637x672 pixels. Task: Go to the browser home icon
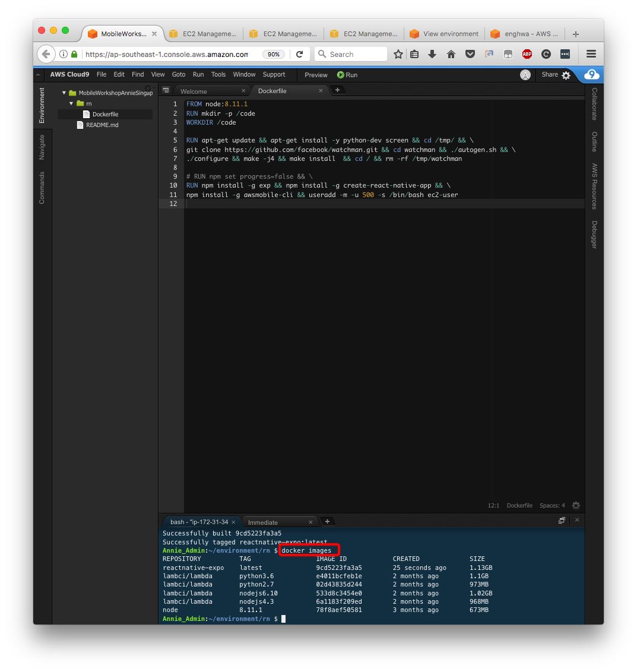(x=451, y=54)
